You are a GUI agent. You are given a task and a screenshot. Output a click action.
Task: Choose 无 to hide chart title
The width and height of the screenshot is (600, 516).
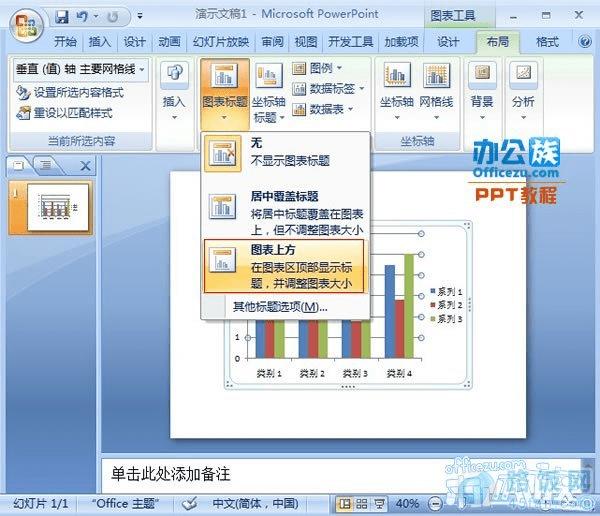285,153
